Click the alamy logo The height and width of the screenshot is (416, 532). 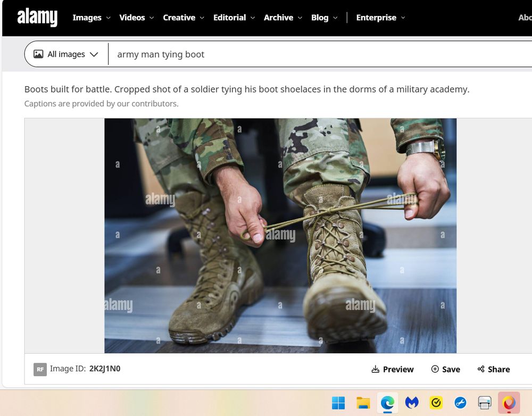coord(37,18)
